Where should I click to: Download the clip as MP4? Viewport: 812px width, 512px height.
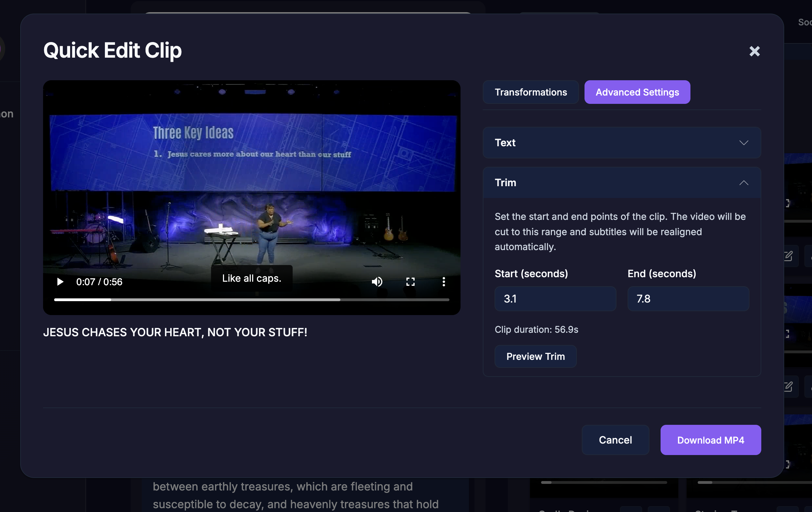pos(710,440)
